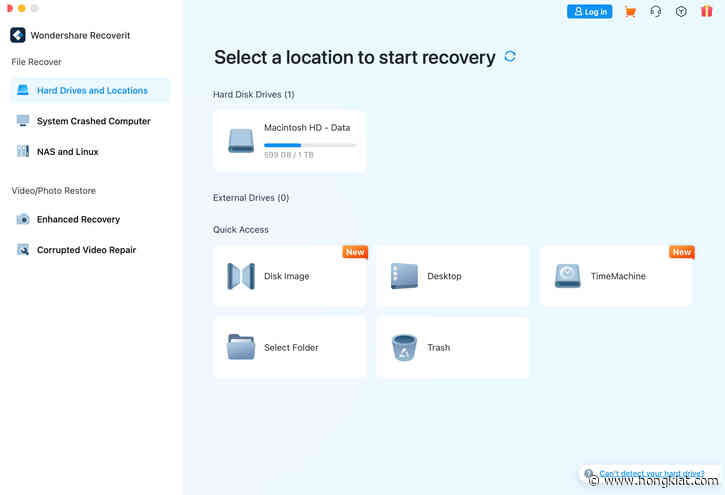The width and height of the screenshot is (725, 495).
Task: Open Enhanced Recovery in the sidebar
Action: tap(90, 220)
